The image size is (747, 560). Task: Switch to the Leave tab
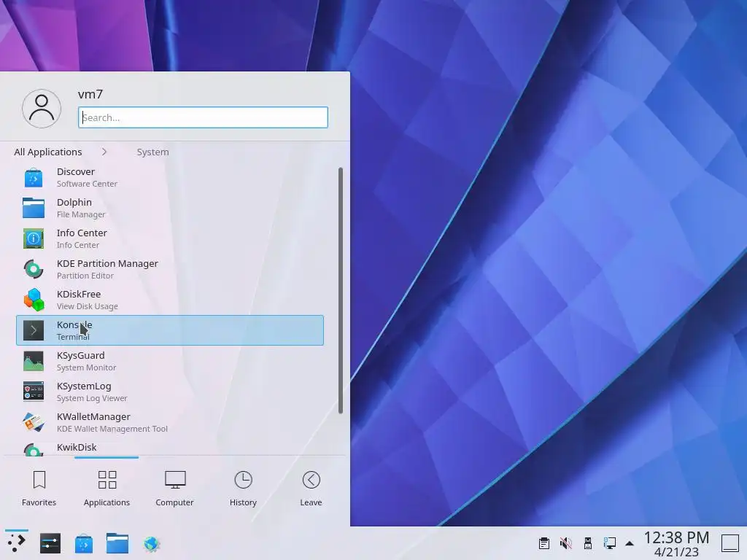pos(311,489)
